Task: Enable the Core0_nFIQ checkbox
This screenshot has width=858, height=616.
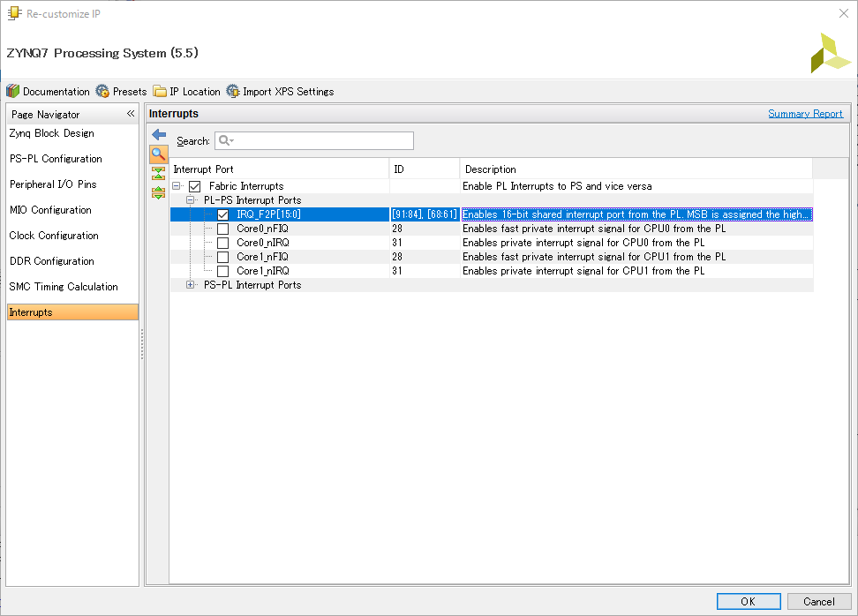Action: coord(222,229)
